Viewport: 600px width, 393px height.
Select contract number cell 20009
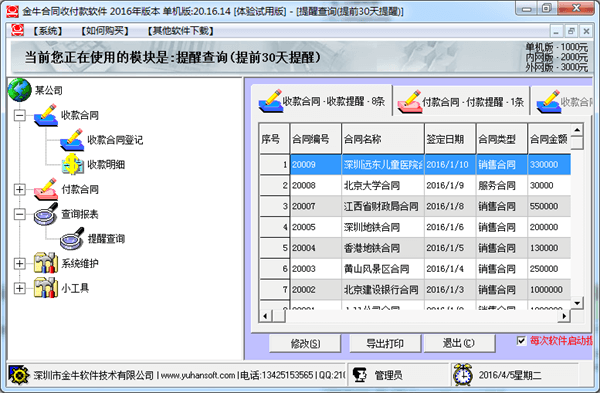316,165
